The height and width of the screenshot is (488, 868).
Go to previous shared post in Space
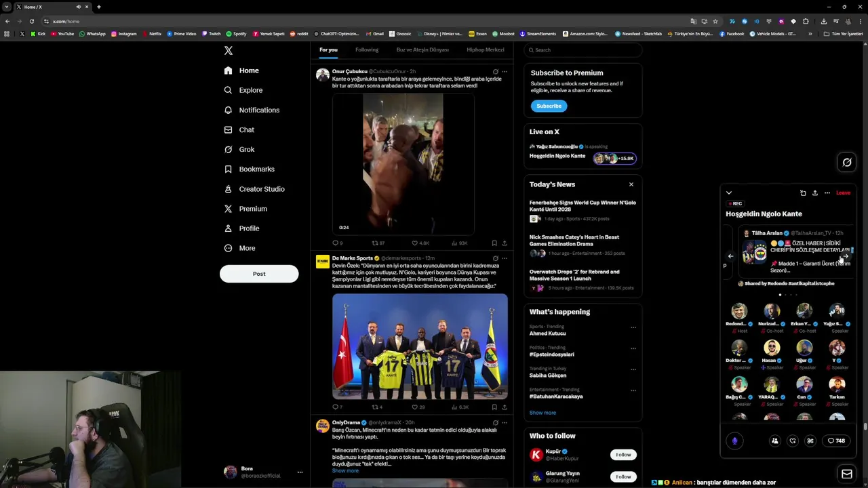pyautogui.click(x=730, y=256)
